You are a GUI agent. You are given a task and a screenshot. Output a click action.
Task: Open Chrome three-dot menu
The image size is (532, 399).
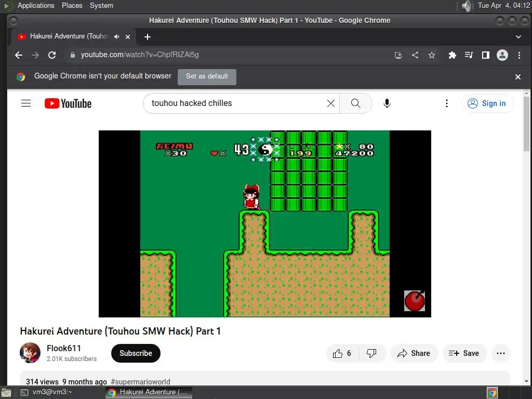click(519, 55)
